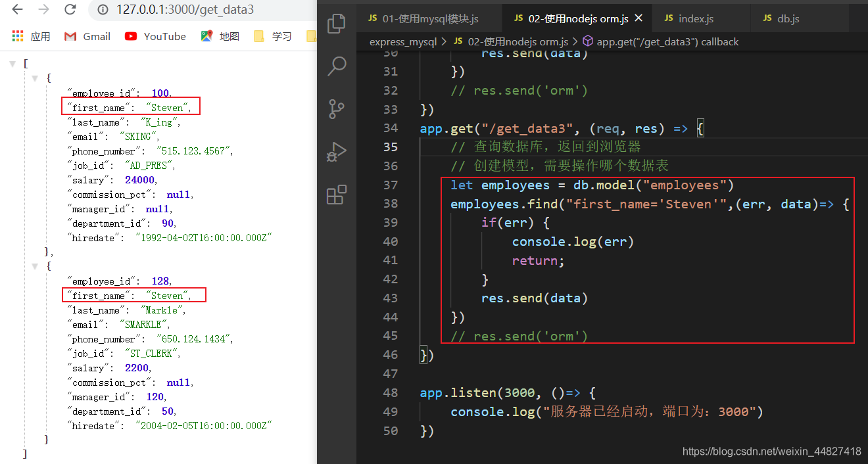Image resolution: width=868 pixels, height=464 pixels.
Task: Click the "SMARKLE" email value
Action: point(144,325)
